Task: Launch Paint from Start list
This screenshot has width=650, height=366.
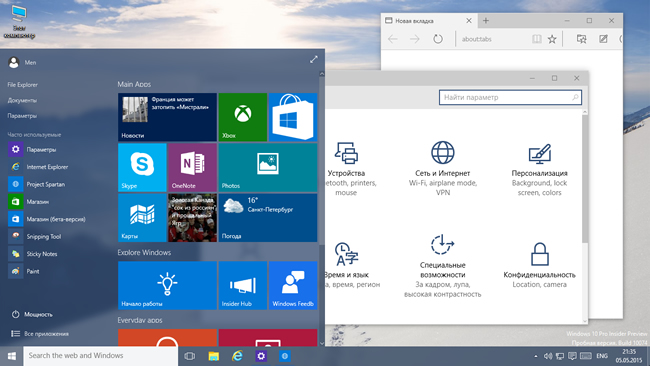Action: tap(24, 271)
